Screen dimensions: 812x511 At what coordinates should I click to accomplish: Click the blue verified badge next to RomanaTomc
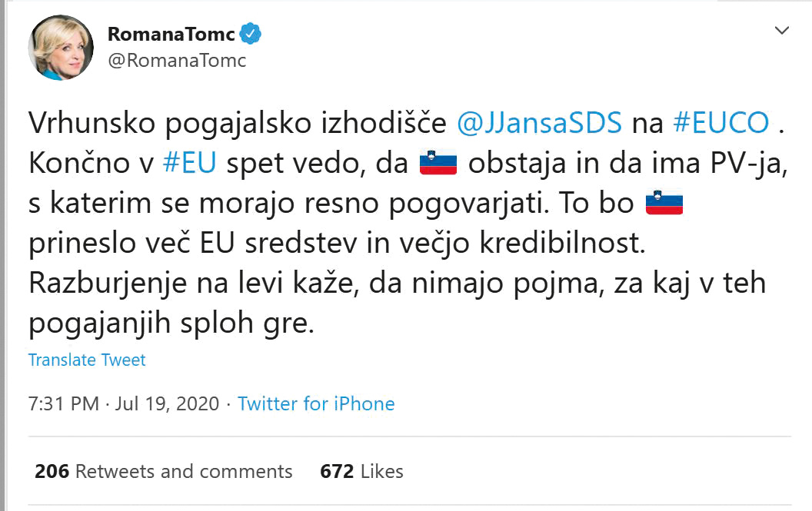coord(248,32)
